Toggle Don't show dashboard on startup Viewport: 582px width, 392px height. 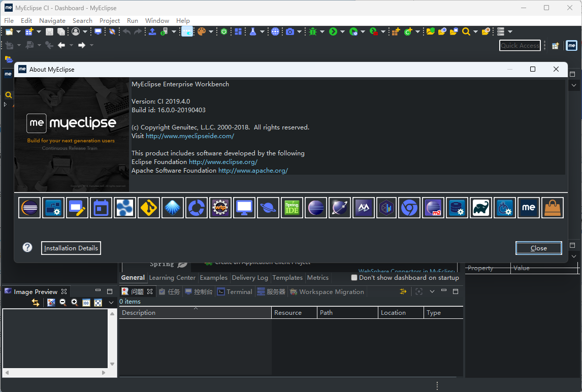(x=354, y=278)
